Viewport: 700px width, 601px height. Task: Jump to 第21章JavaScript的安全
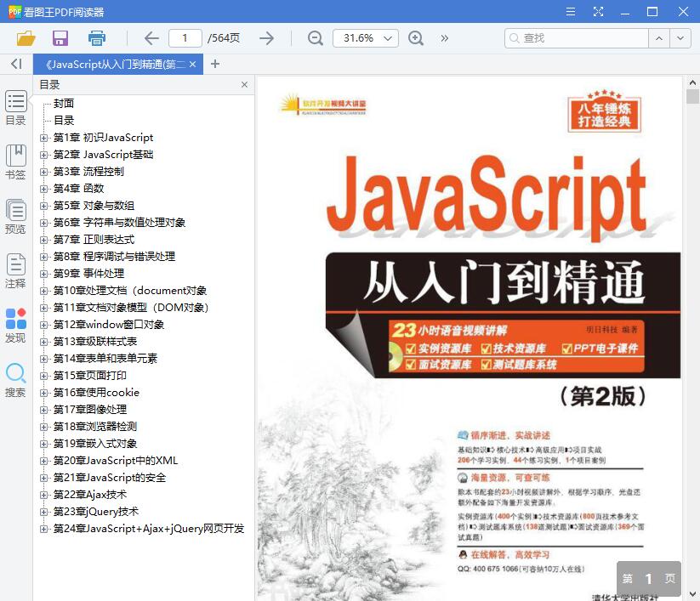[x=110, y=478]
